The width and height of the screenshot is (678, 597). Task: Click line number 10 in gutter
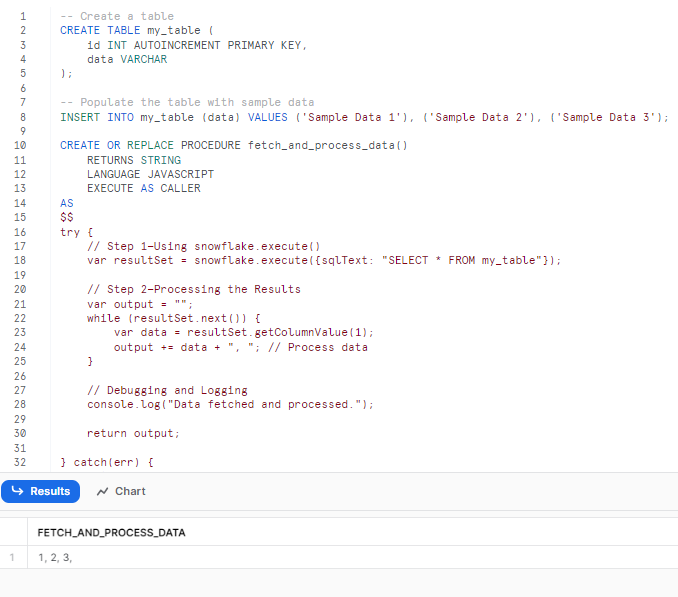[20, 145]
